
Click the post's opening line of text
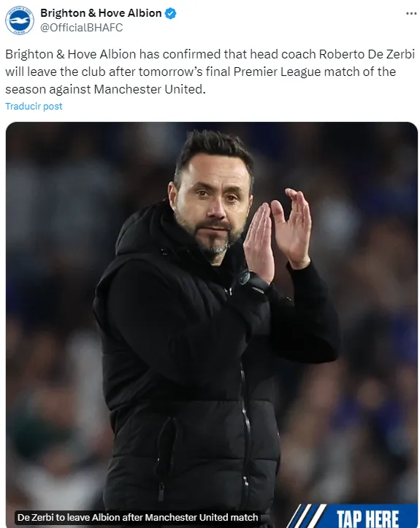click(210, 54)
